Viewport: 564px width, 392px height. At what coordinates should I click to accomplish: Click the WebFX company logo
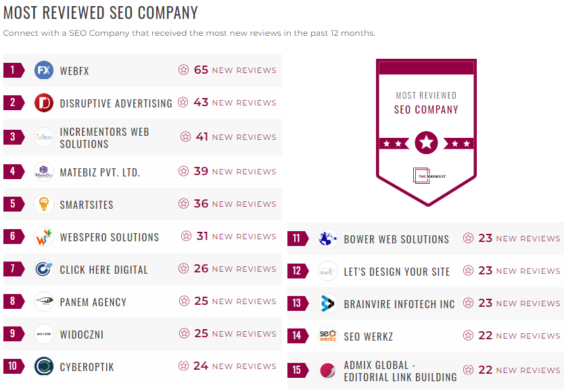[42, 70]
